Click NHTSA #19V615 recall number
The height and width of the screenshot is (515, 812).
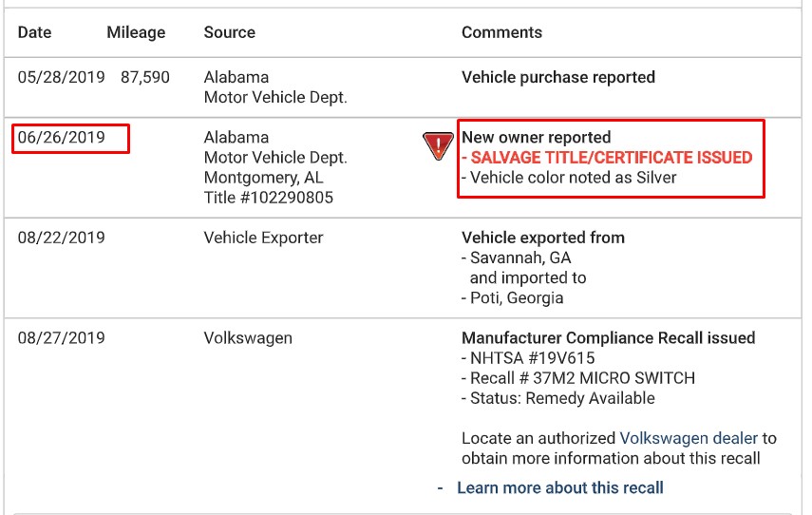(x=533, y=358)
